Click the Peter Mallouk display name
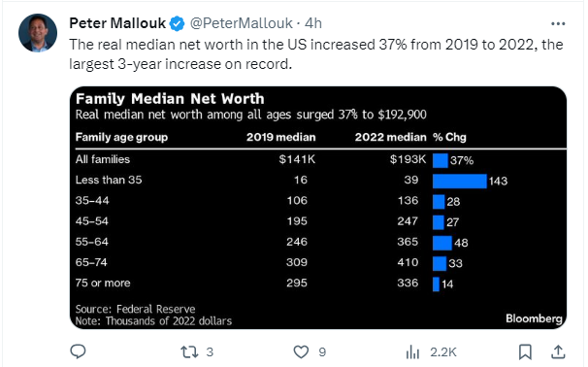Image resolution: width=588 pixels, height=367 pixels. click(x=117, y=23)
